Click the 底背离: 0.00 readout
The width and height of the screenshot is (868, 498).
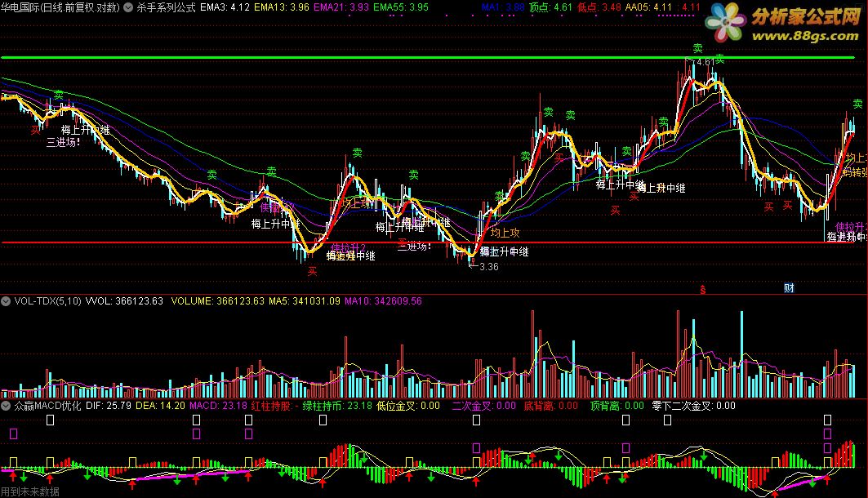551,406
